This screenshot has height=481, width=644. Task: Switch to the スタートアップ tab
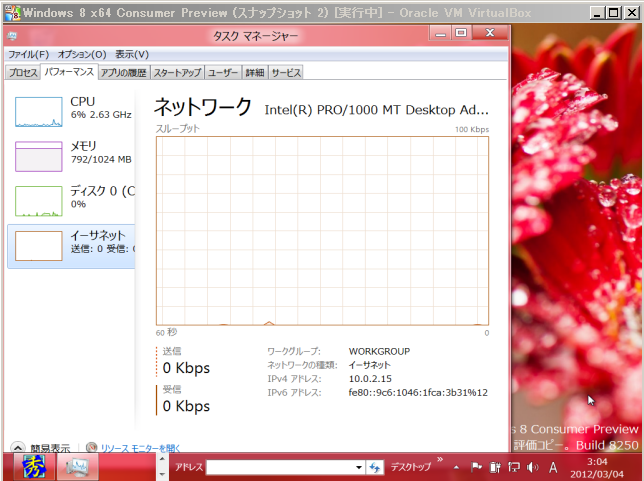point(177,73)
